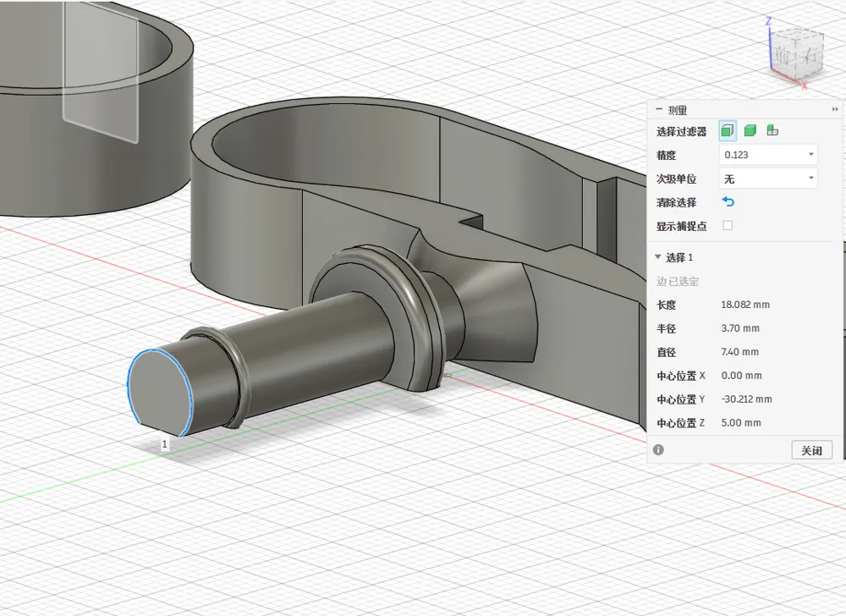The image size is (846, 616).
Task: Click the center position Y value -30.212 mm
Action: coord(747,399)
